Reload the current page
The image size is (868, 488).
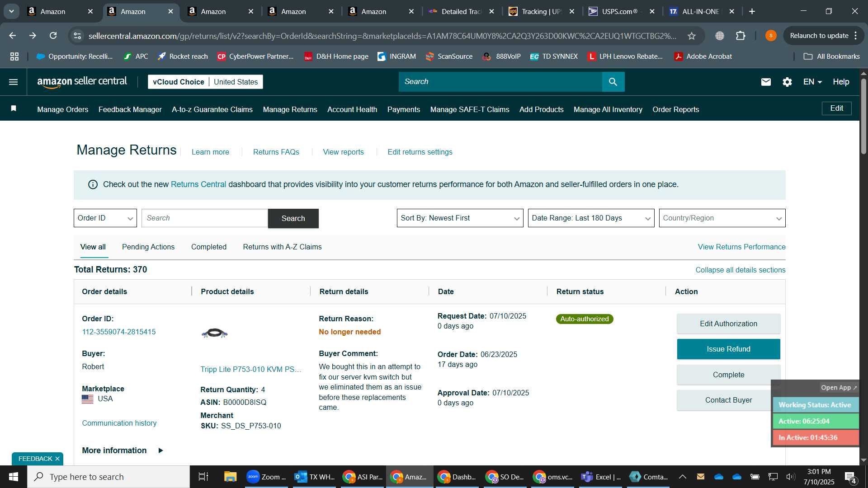[x=53, y=36]
